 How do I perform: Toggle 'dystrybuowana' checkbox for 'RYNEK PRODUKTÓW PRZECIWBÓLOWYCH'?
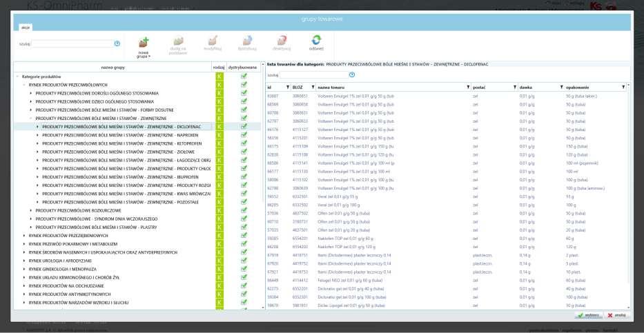244,85
